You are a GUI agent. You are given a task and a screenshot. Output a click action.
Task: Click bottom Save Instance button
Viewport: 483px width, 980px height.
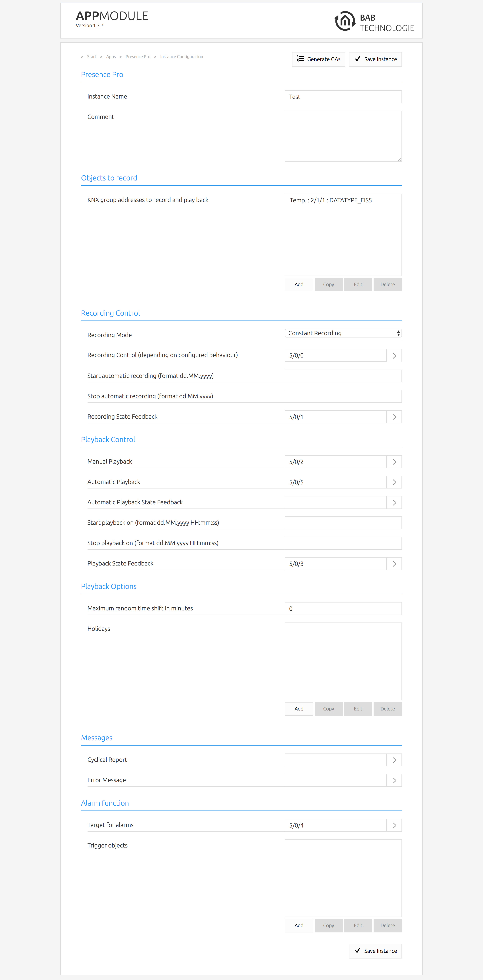(375, 951)
